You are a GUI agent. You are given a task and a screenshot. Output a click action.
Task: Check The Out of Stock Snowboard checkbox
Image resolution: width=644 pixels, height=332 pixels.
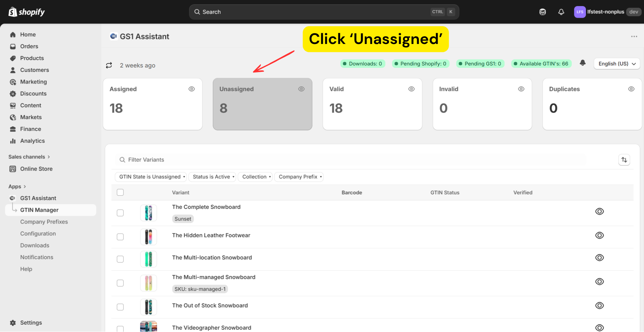[x=120, y=307]
